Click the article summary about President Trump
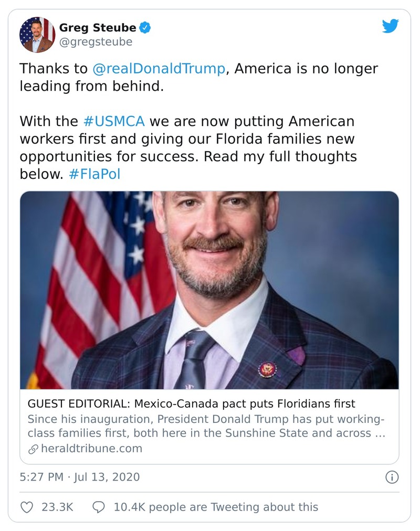The width and height of the screenshot is (420, 531). coord(206,427)
